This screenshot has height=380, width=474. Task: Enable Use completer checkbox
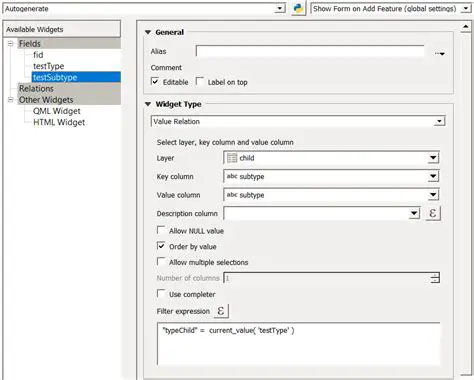coord(161,294)
